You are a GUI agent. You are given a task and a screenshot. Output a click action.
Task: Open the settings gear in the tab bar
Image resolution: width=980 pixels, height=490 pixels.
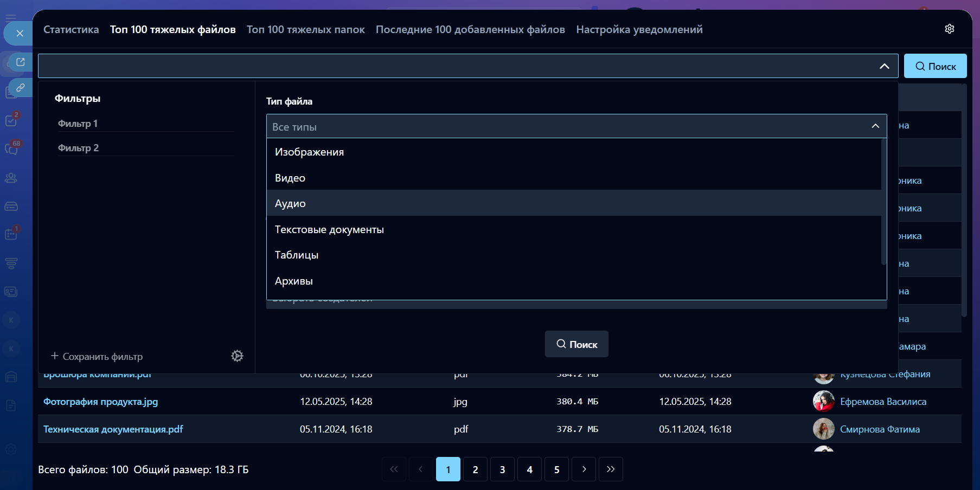tap(949, 29)
